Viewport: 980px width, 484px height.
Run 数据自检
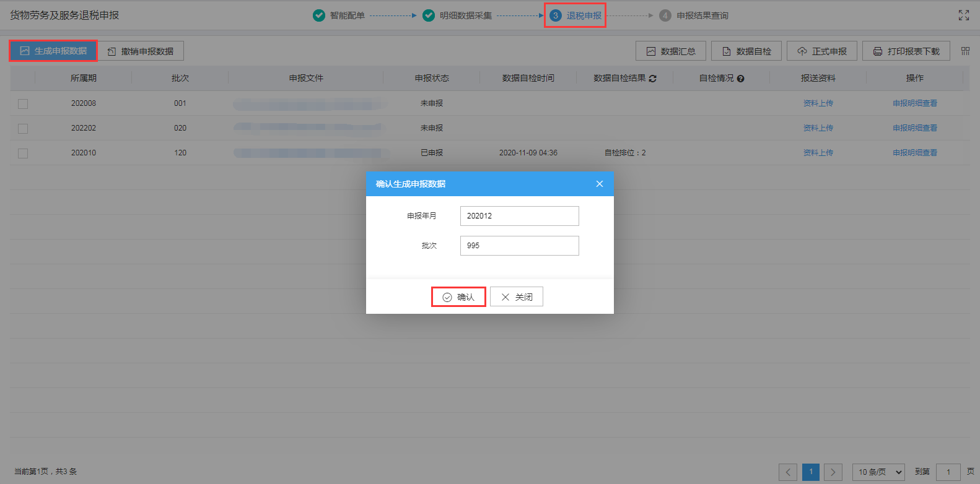point(746,51)
